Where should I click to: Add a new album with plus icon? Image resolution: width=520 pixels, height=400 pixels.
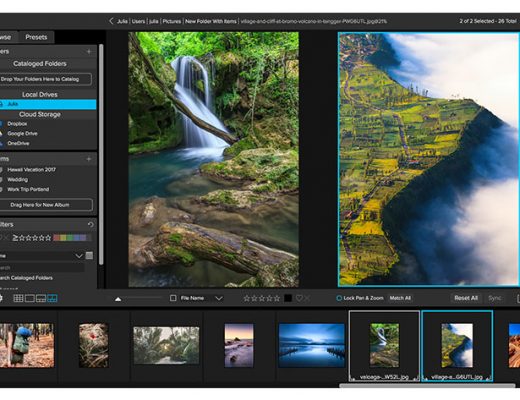click(89, 159)
